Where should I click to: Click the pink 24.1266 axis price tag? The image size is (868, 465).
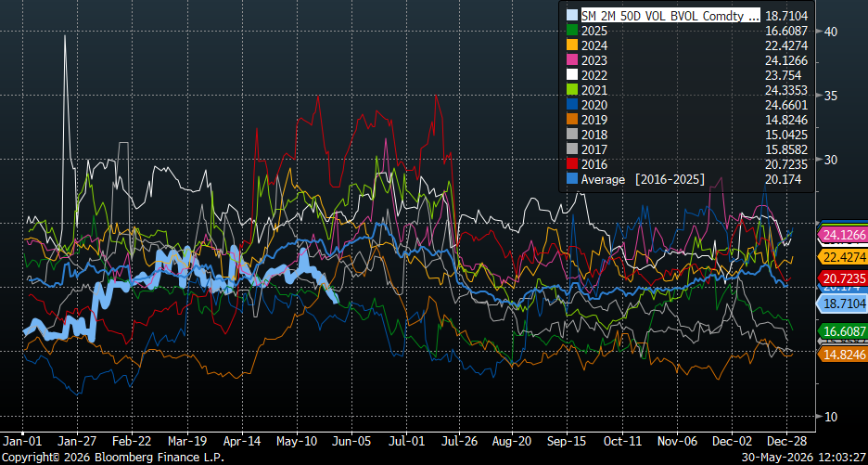pyautogui.click(x=842, y=236)
